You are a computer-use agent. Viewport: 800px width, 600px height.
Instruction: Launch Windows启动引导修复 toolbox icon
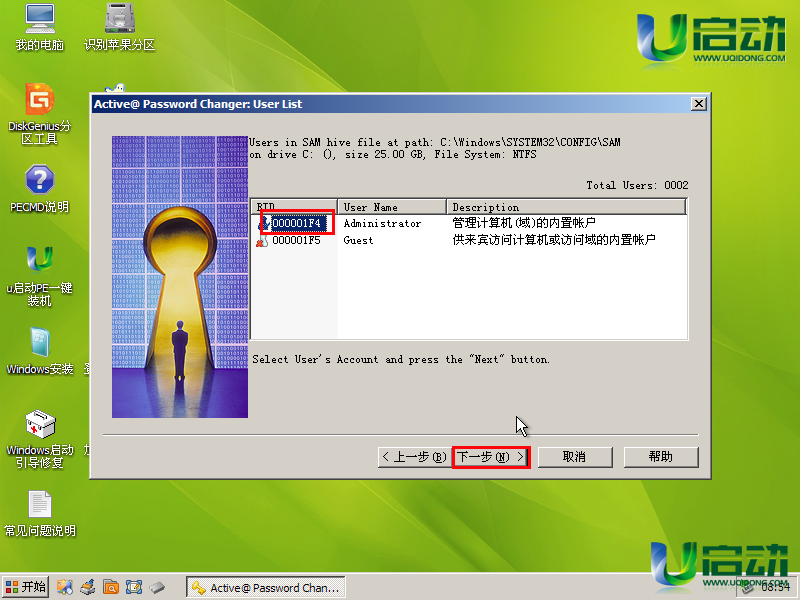[x=40, y=439]
